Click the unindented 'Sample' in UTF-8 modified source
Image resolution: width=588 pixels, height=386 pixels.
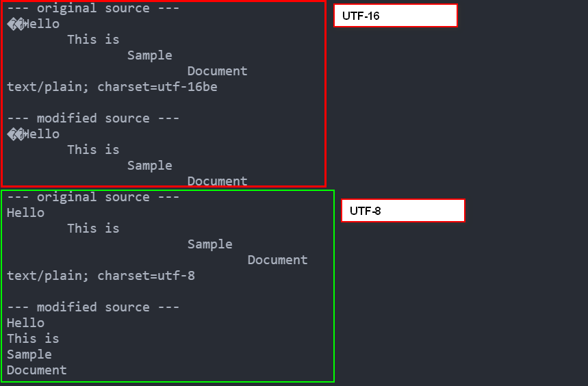pos(29,355)
